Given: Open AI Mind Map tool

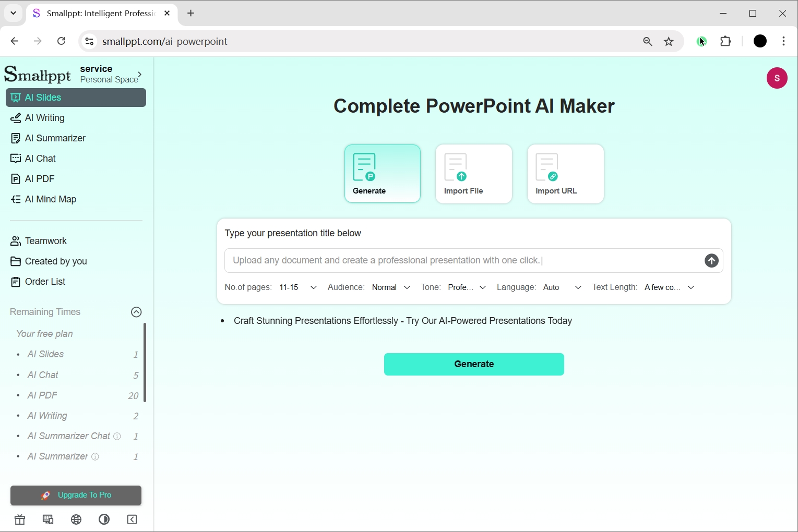Looking at the screenshot, I should [x=50, y=199].
